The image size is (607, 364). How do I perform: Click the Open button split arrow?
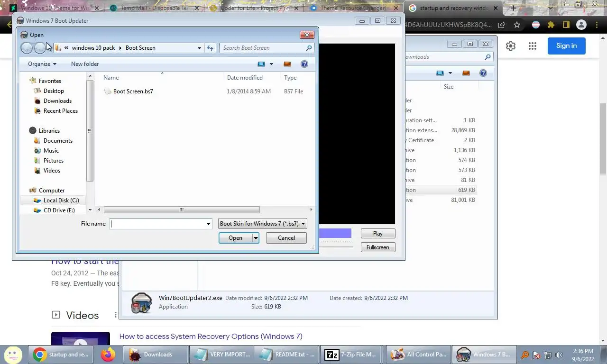[256, 238]
